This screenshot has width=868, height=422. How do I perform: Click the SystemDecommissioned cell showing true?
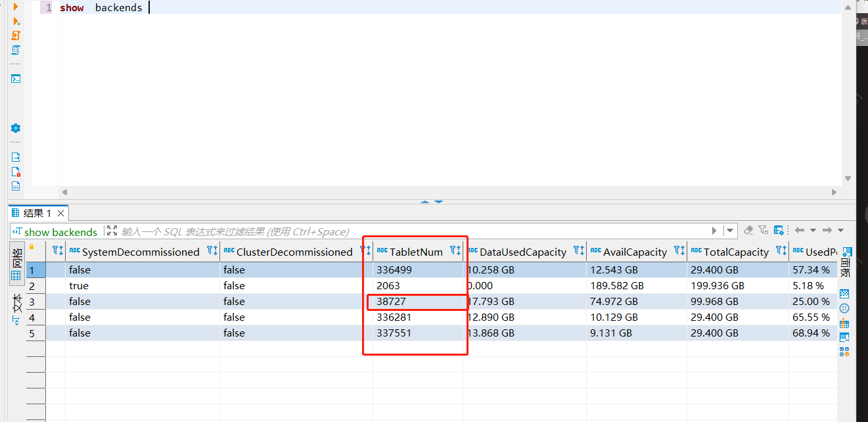[x=143, y=286]
